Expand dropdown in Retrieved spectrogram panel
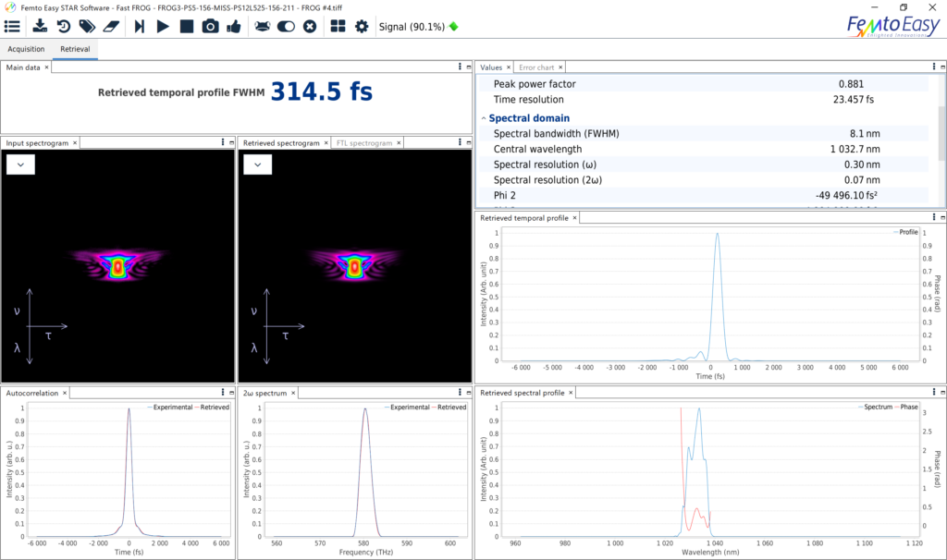Image resolution: width=947 pixels, height=560 pixels. pyautogui.click(x=258, y=164)
